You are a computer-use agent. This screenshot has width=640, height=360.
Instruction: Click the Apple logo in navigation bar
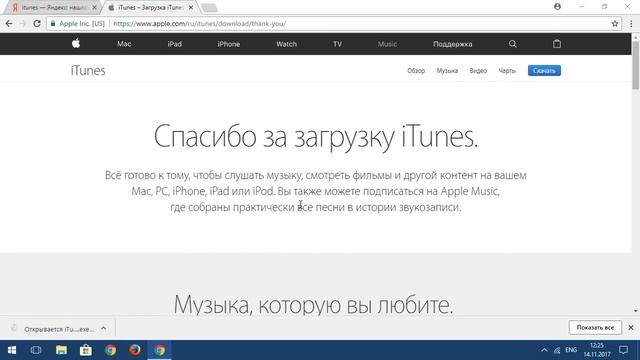[x=76, y=44]
